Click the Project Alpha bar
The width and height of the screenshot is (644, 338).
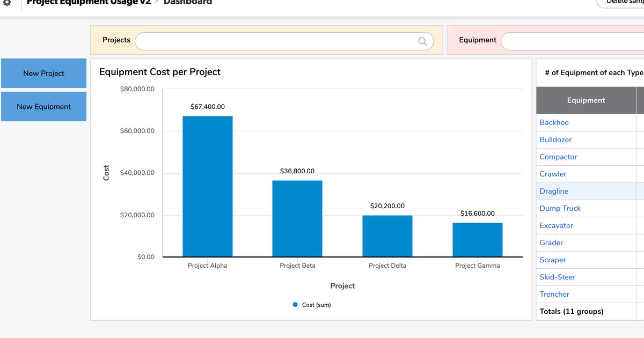tap(208, 187)
